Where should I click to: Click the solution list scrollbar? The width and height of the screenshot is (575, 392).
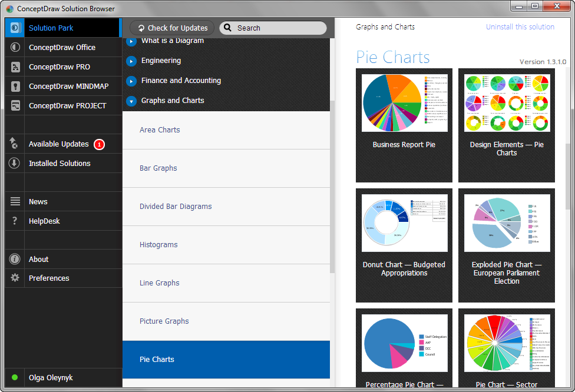[332, 187]
